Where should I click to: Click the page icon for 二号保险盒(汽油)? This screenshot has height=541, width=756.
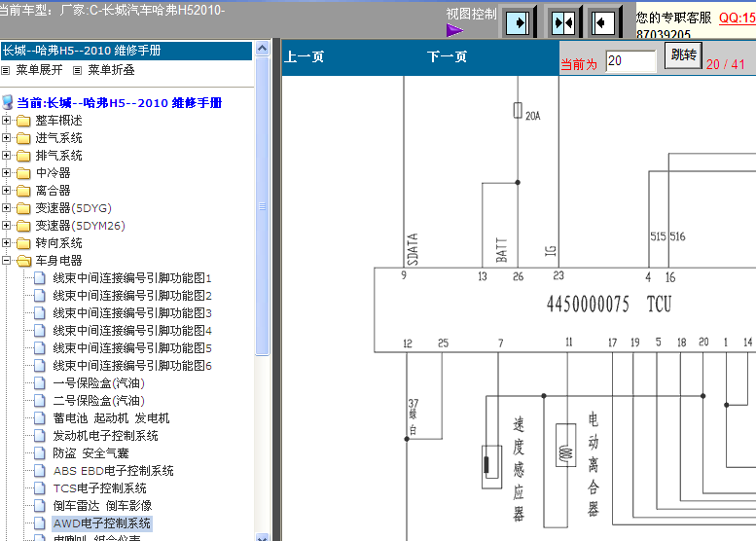40,401
